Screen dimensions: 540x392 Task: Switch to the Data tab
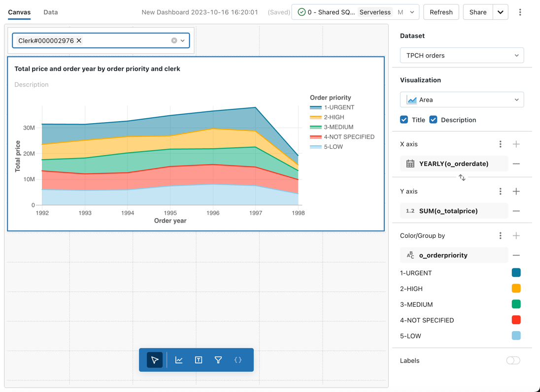tap(51, 12)
